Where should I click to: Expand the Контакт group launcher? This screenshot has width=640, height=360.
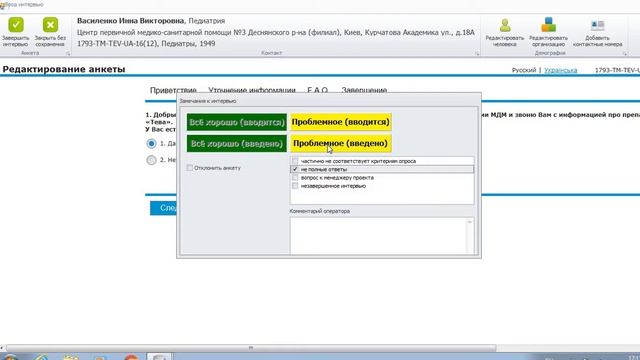[477, 53]
